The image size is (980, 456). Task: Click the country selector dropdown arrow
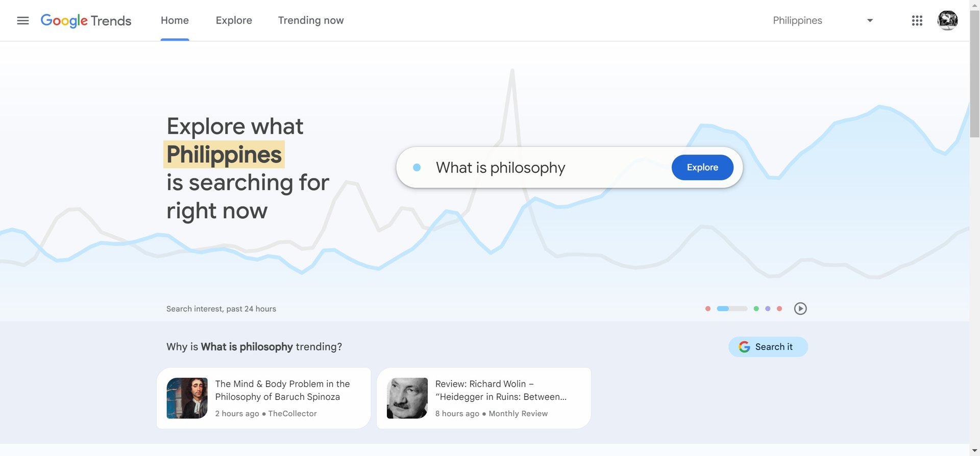click(870, 20)
